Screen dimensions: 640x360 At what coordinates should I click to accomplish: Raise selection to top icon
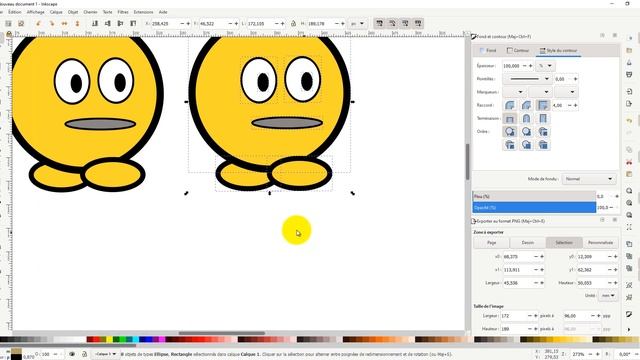133,24
